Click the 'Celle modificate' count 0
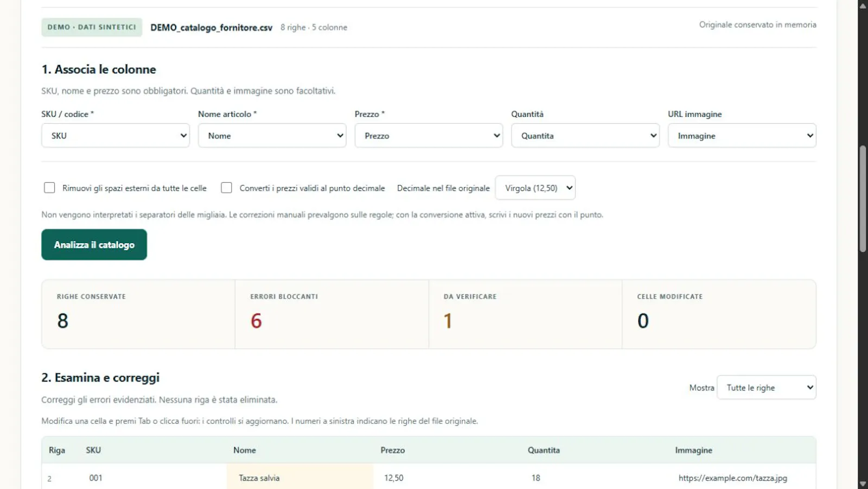The image size is (868, 489). tap(643, 321)
